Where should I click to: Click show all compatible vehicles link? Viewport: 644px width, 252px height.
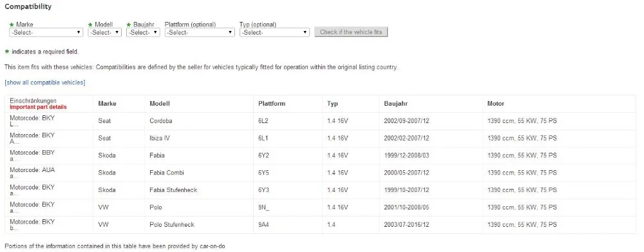[45, 82]
